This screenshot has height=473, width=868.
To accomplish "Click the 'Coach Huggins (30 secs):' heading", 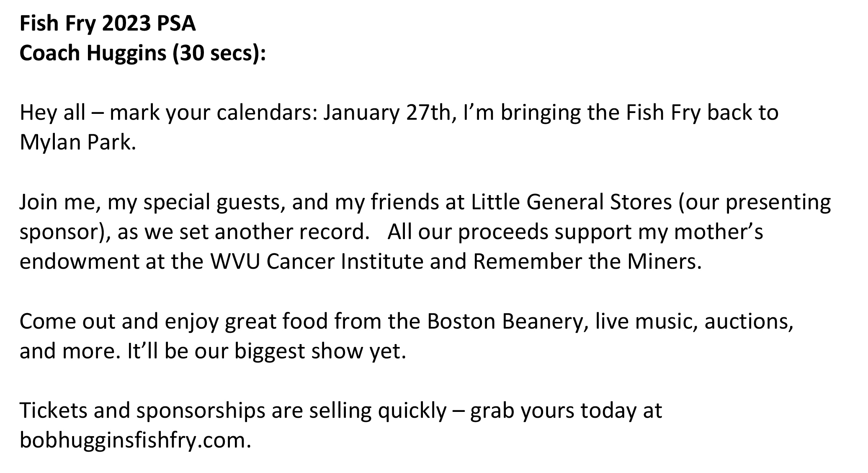I will [x=143, y=54].
